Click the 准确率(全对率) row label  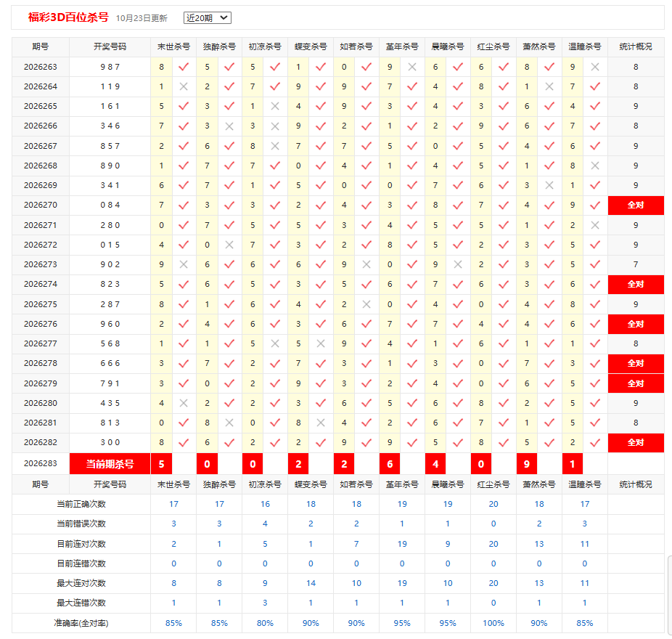coord(81,623)
